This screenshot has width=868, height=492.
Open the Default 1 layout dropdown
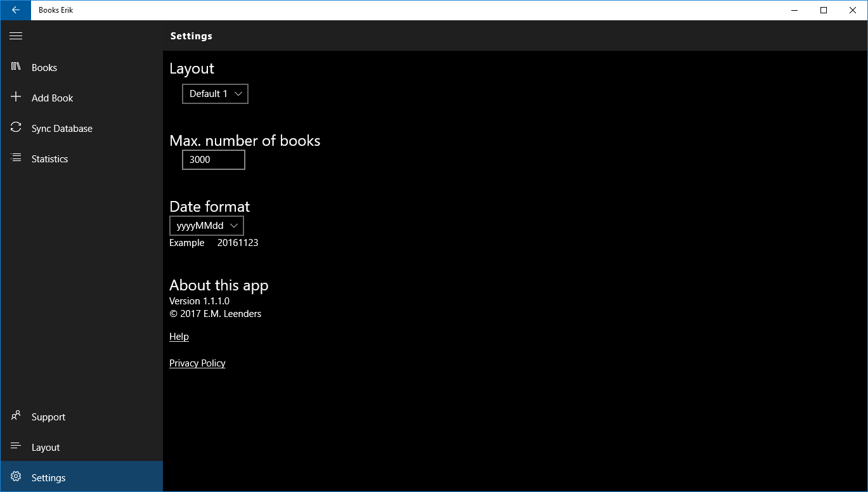point(215,94)
